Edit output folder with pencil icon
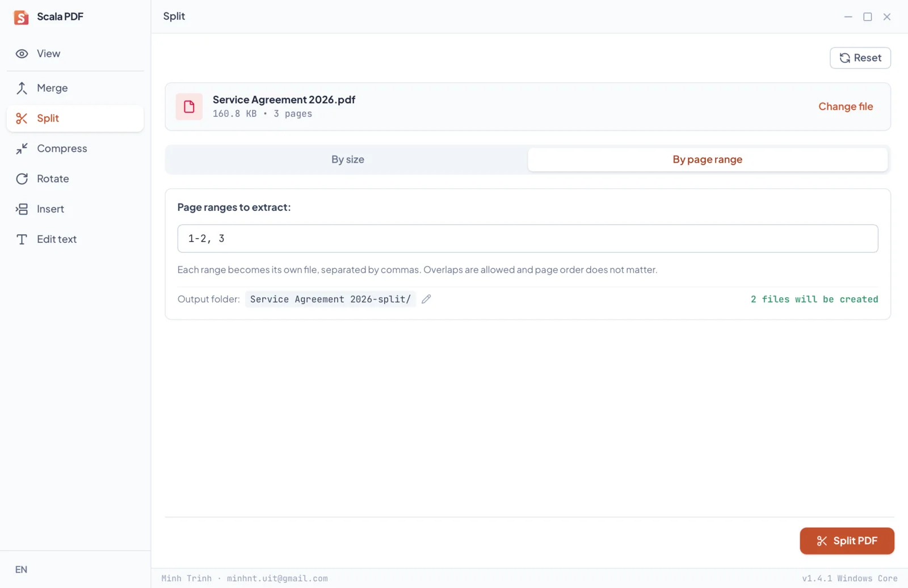 [x=426, y=299]
